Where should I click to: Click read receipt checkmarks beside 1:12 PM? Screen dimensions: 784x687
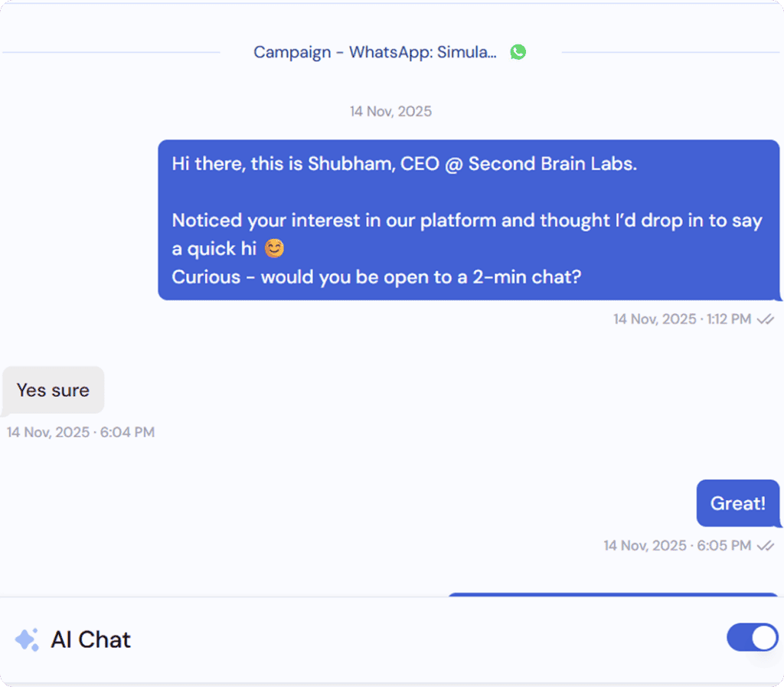click(x=765, y=319)
